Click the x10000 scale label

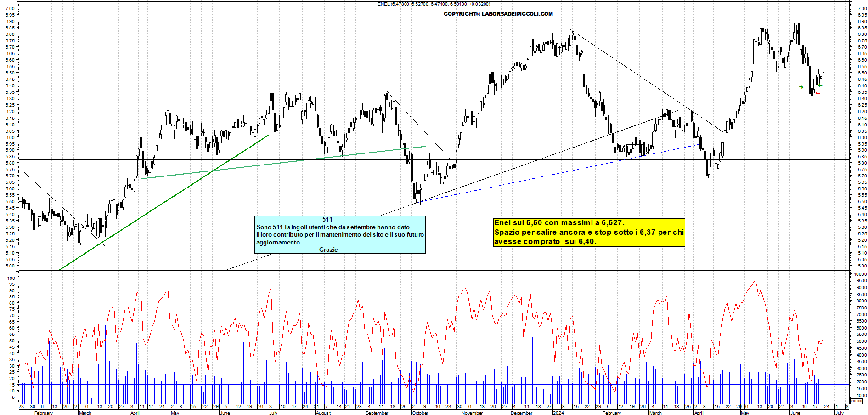[856, 401]
